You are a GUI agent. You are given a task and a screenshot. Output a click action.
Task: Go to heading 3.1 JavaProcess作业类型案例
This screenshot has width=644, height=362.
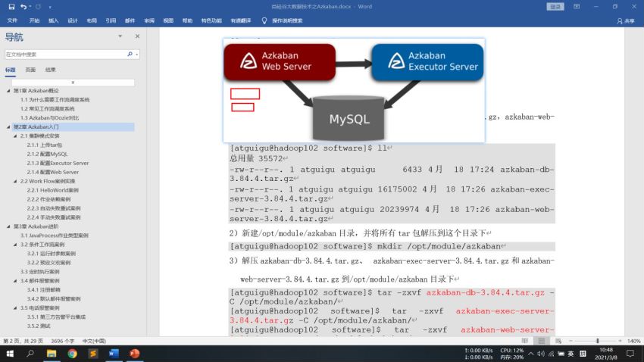point(55,236)
